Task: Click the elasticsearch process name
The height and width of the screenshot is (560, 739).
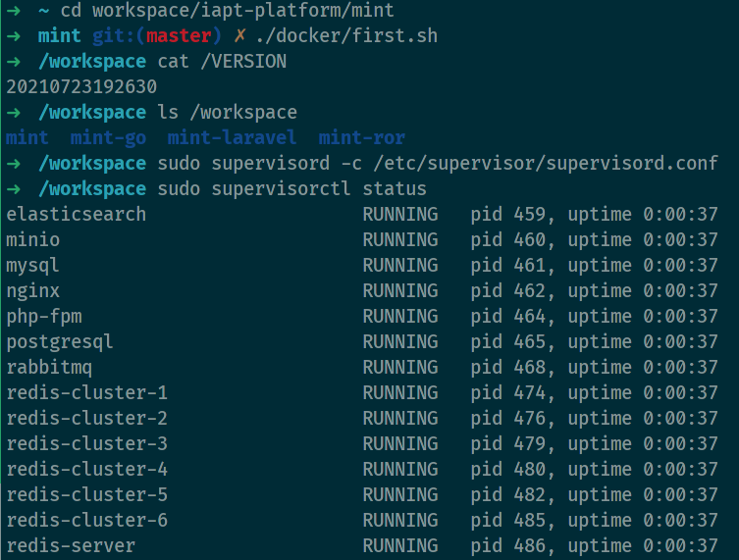Action: [76, 215]
